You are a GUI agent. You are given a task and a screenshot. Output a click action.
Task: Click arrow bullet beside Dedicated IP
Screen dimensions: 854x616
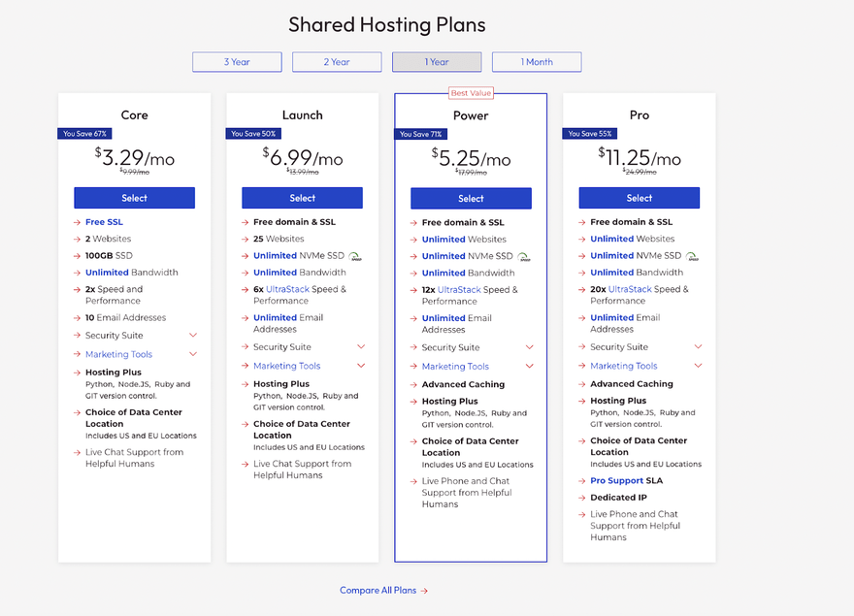point(581,498)
